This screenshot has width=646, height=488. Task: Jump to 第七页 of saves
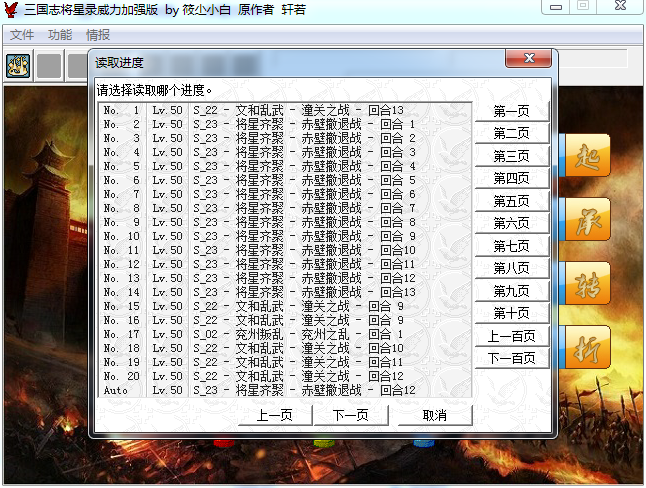point(512,246)
